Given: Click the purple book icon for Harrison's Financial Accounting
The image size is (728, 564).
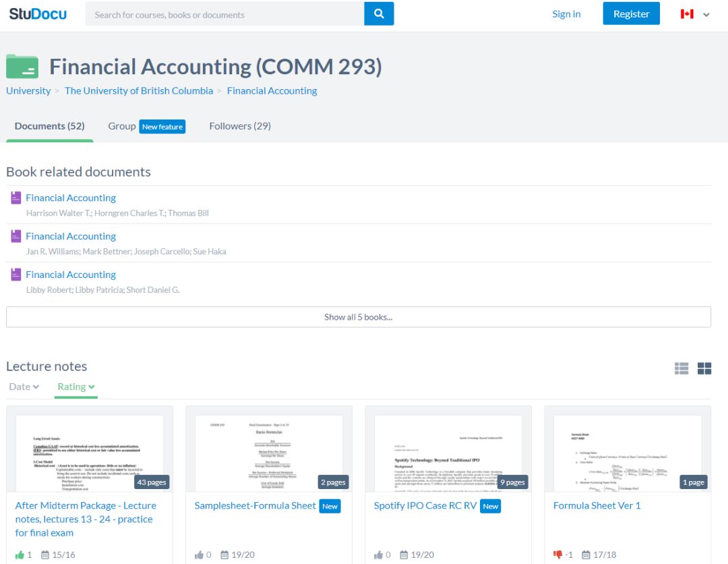Looking at the screenshot, I should [x=16, y=198].
